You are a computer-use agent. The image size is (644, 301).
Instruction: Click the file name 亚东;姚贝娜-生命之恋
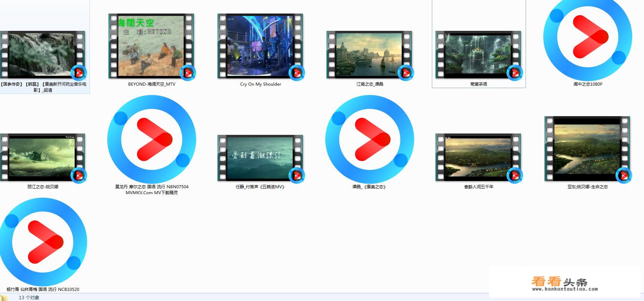tap(588, 187)
